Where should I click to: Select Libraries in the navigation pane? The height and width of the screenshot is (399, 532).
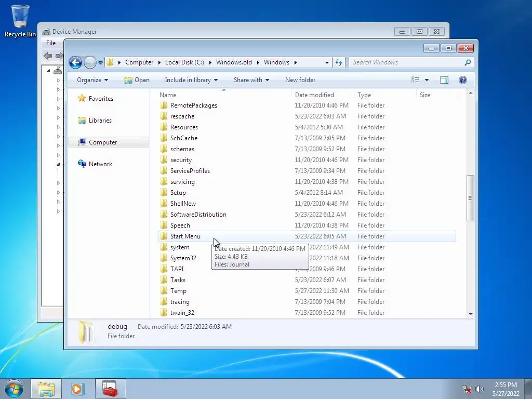coord(100,121)
